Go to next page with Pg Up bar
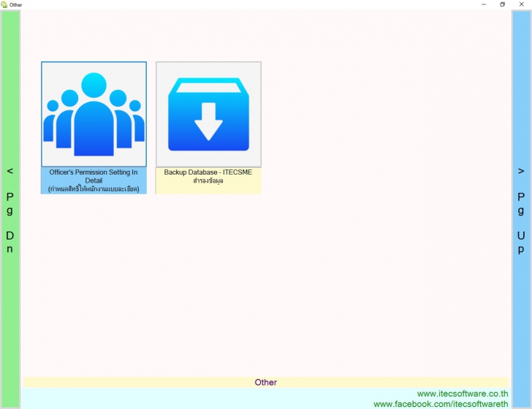The height and width of the screenshot is (409, 532). (521, 209)
